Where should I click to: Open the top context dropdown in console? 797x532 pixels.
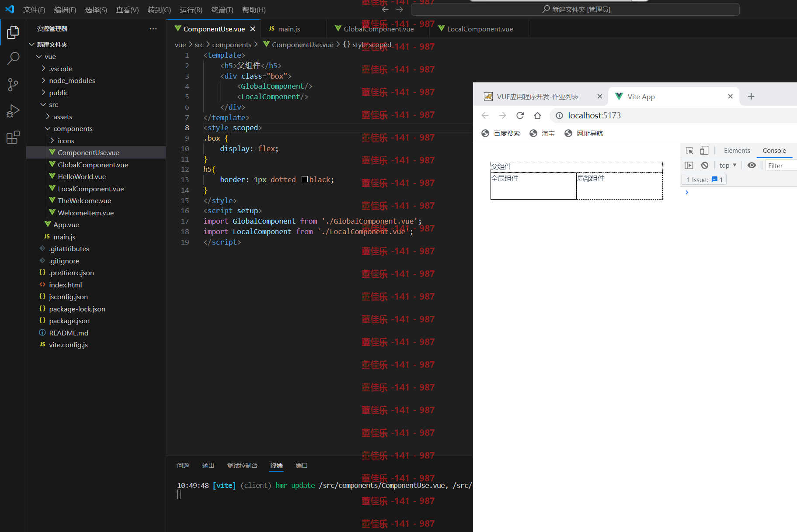tap(728, 166)
